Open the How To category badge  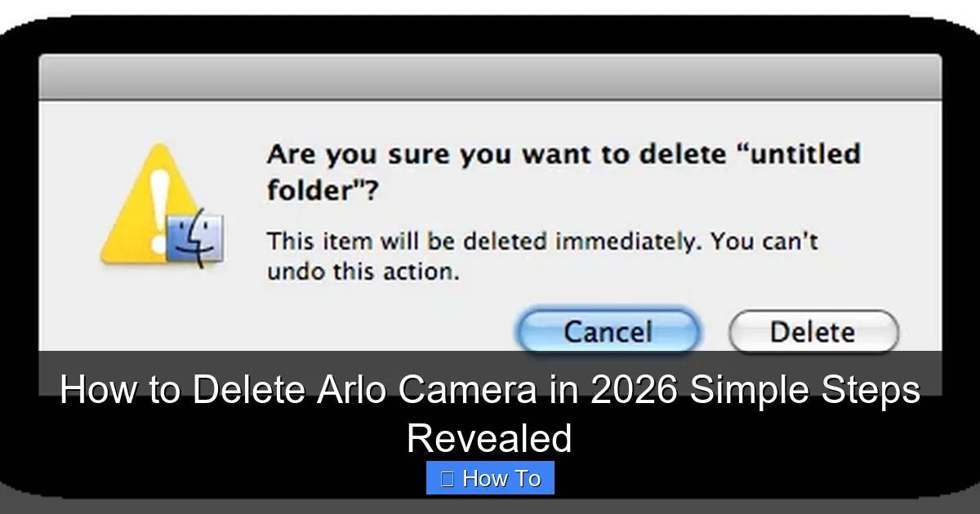(x=490, y=478)
